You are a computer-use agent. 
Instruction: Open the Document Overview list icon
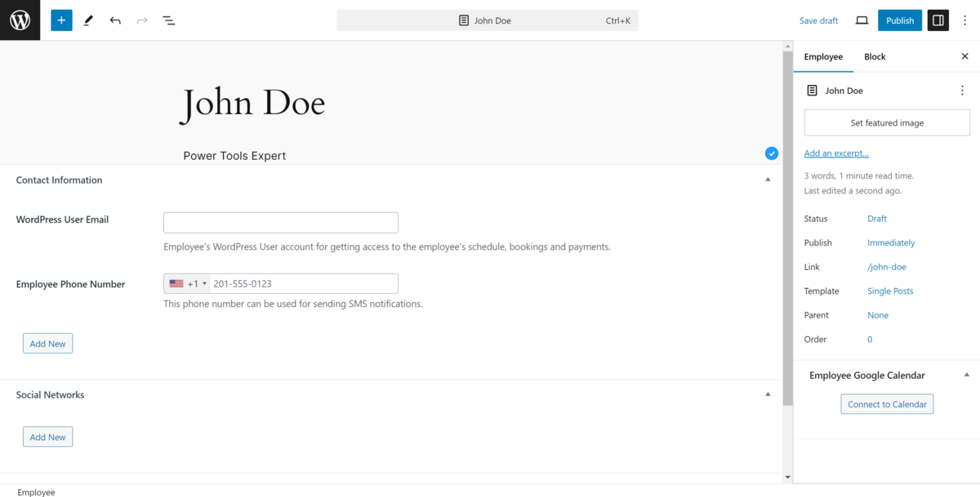(x=169, y=20)
